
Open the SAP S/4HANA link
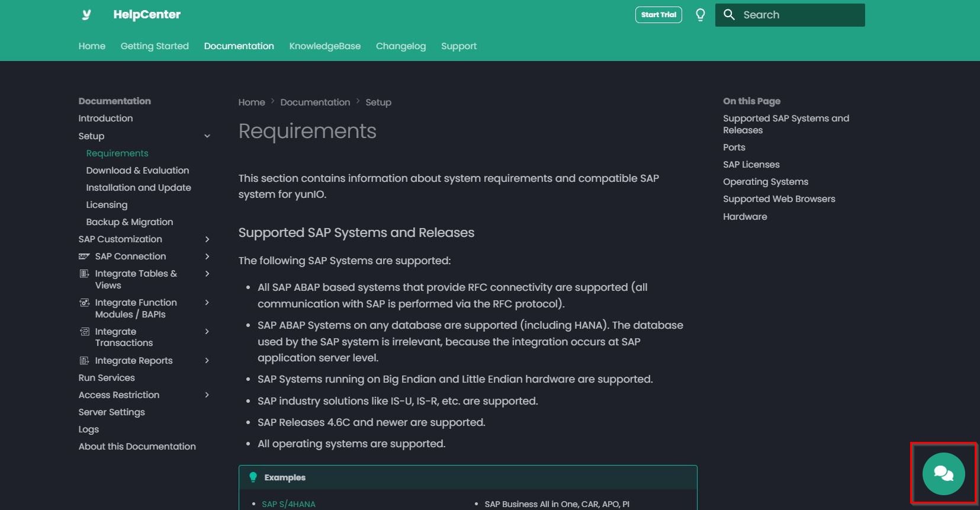288,504
